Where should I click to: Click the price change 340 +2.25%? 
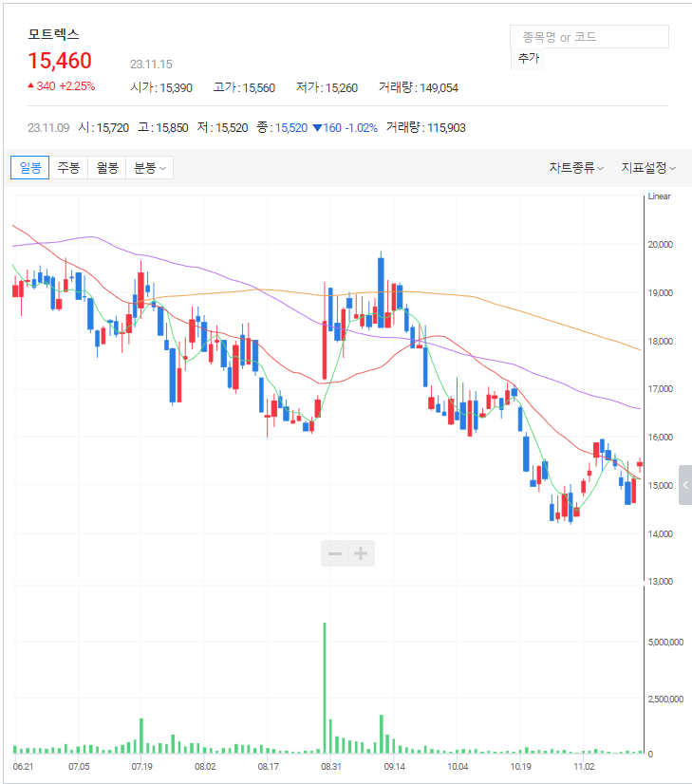[x=62, y=86]
